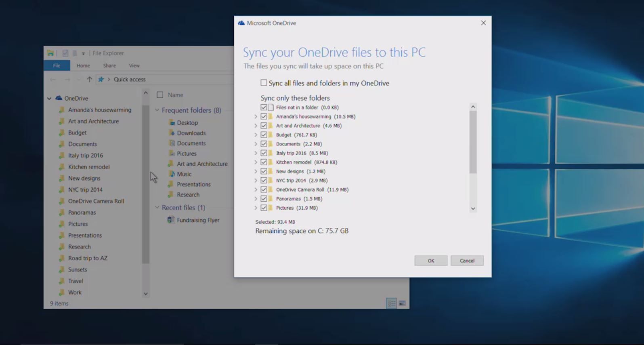The image size is (644, 345).
Task: Click the OneDrive cloud icon in the Explorer tree
Action: tap(59, 98)
